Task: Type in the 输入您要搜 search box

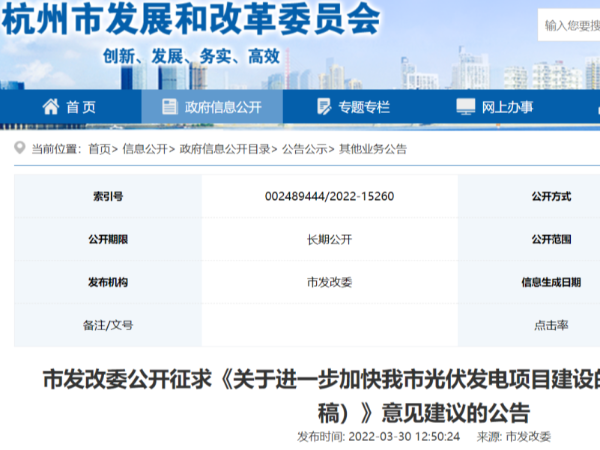Action: [570, 27]
